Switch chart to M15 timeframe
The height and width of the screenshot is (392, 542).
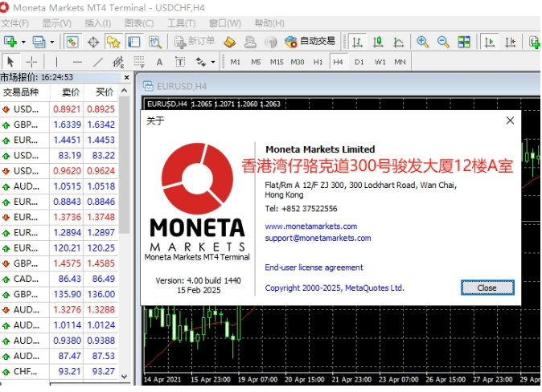tap(277, 62)
